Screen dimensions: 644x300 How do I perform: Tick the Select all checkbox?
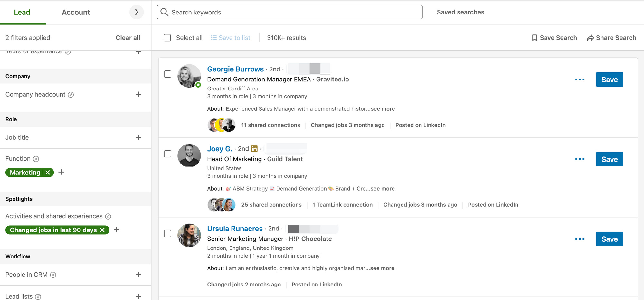click(x=167, y=38)
